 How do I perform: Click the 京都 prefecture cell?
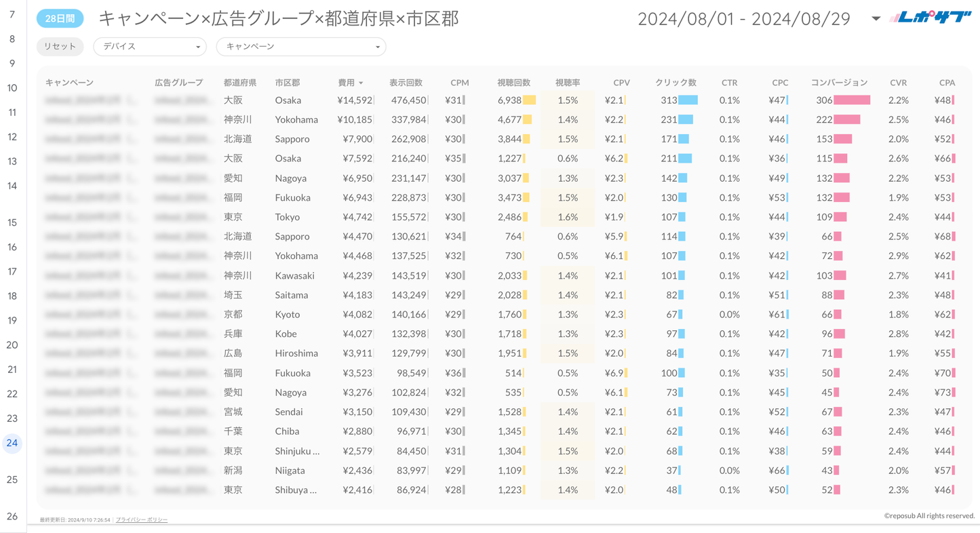pyautogui.click(x=233, y=315)
